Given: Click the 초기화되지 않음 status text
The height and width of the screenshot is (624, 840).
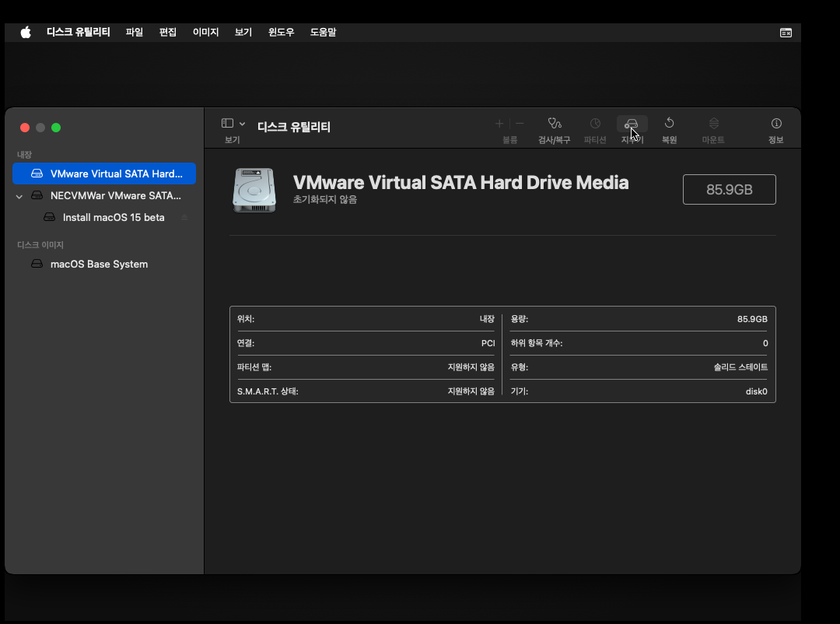Looking at the screenshot, I should (324, 199).
